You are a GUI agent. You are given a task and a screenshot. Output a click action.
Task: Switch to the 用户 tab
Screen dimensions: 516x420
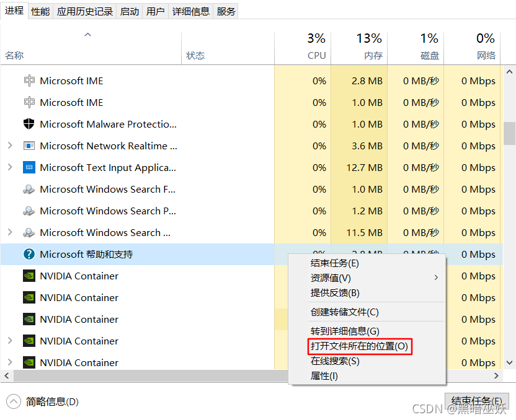coord(155,12)
